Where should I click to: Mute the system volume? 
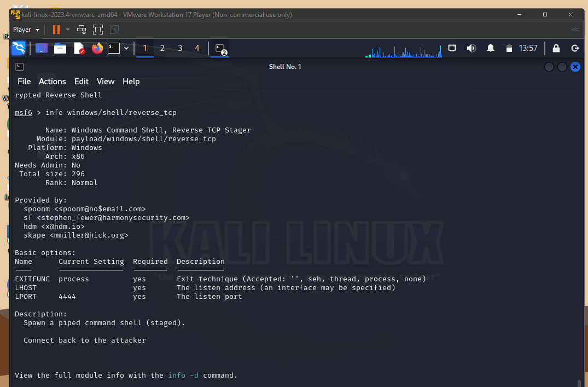coord(471,48)
